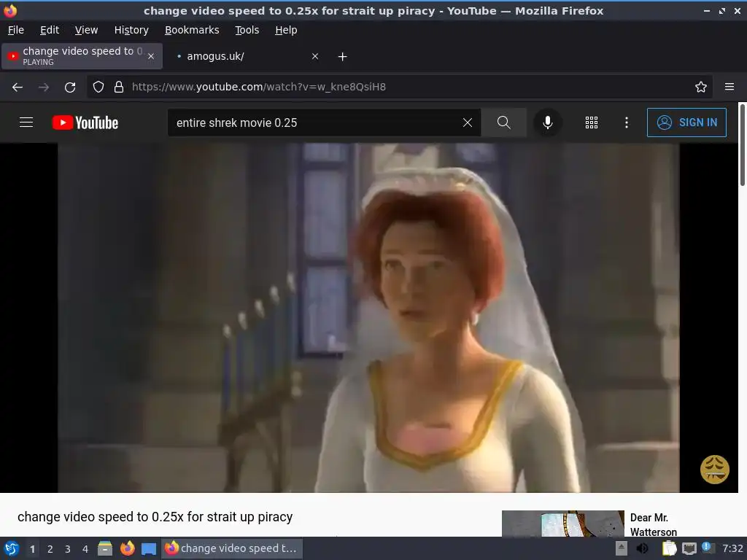Open the History menu

click(131, 30)
